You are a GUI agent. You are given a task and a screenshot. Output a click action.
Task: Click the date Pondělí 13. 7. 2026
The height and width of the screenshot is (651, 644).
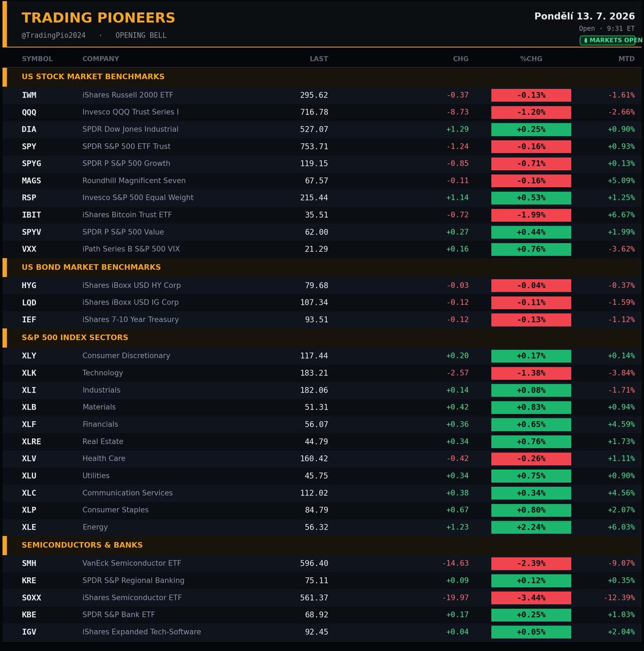584,16
